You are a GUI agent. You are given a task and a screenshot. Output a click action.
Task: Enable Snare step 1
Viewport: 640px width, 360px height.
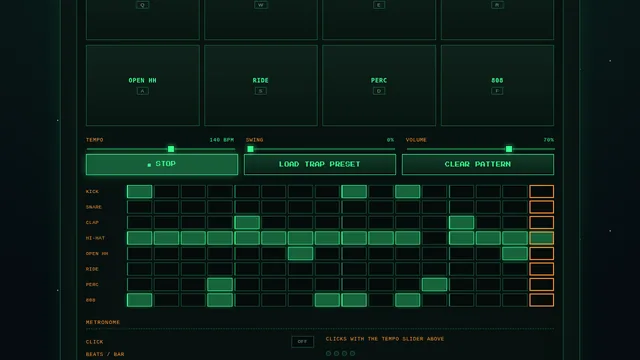140,207
